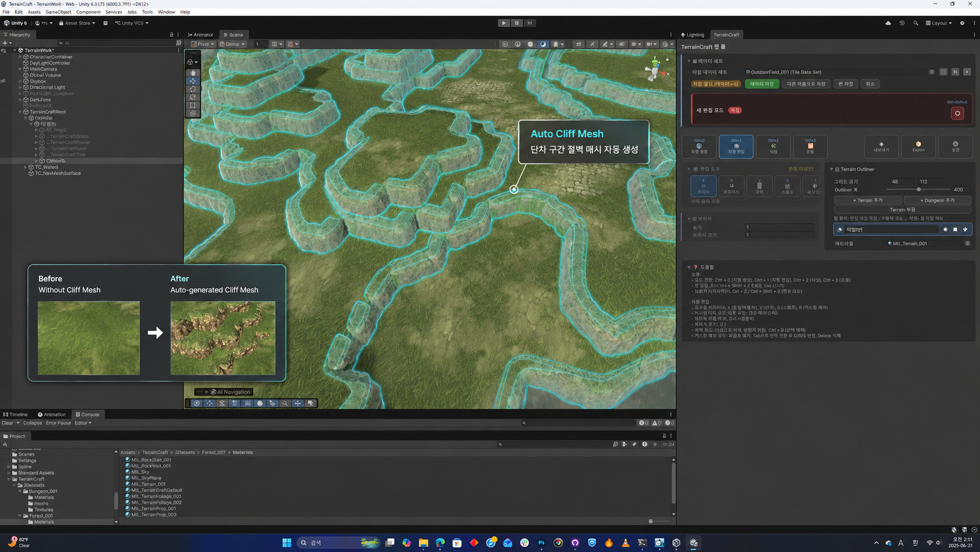Click the N button beside tile data set
980x552 pixels.
click(x=955, y=72)
